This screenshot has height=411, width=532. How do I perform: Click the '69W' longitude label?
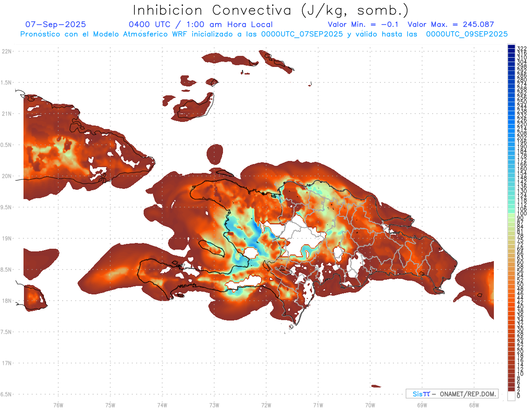pos(422,405)
